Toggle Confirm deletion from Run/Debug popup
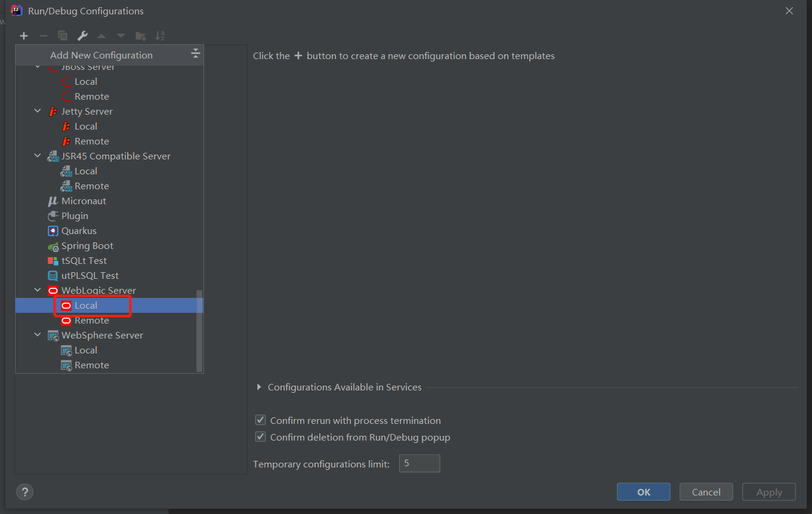This screenshot has height=514, width=812. [260, 437]
